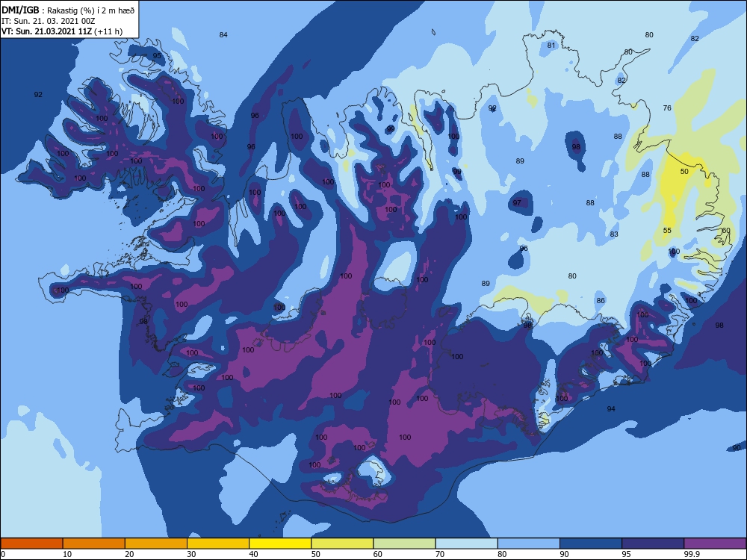Screen dimensions: 747x560
Task: Click the golden 30–40 legend swatch
Action: pos(218,544)
